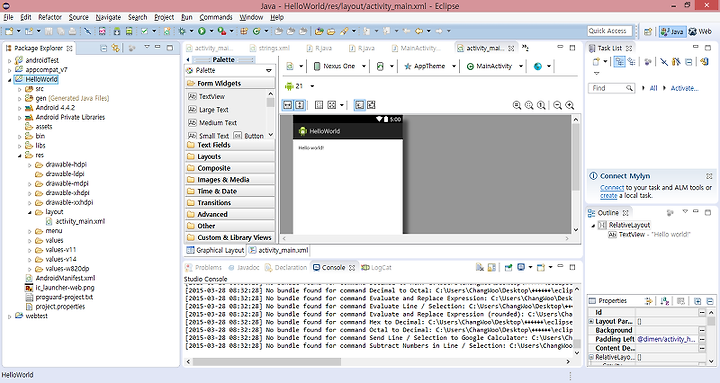720x383 pixels.
Task: Open the Text Fields palette category
Action: [230, 145]
